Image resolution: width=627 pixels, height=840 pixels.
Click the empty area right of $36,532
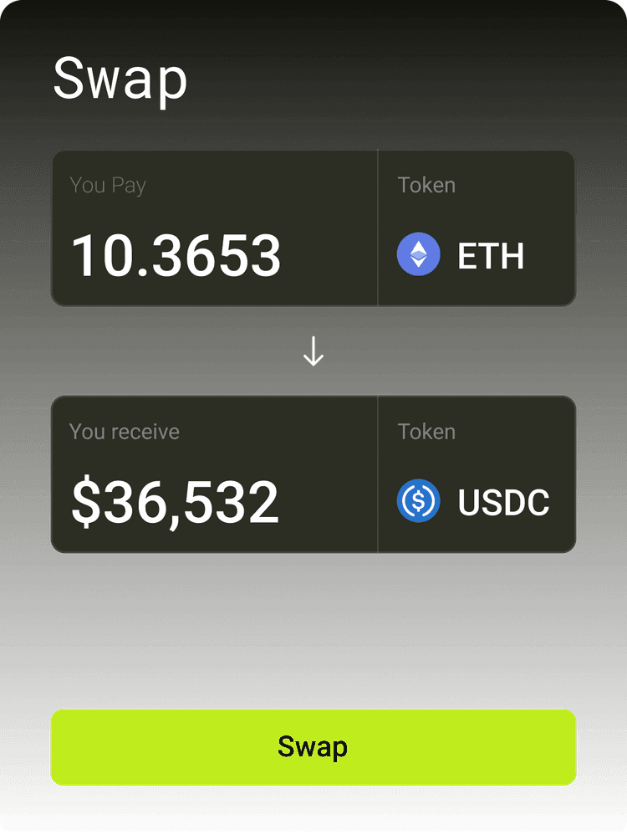(x=330, y=502)
